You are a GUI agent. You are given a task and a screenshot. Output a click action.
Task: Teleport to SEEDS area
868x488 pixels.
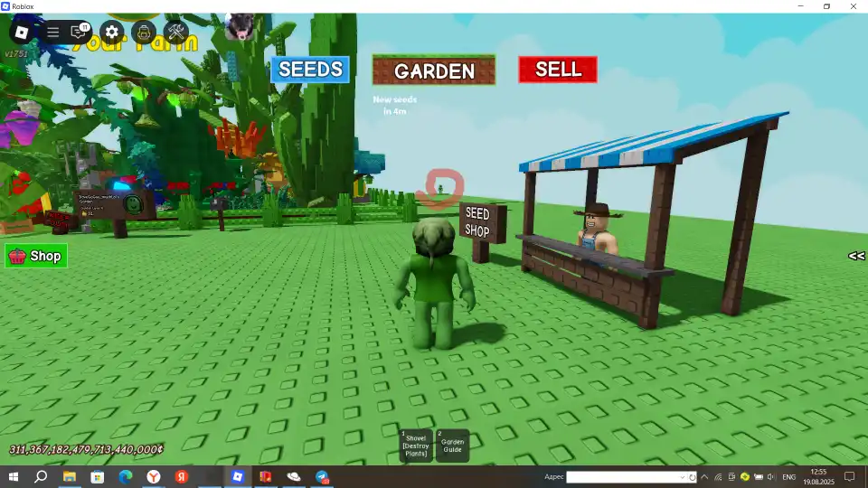coord(310,70)
